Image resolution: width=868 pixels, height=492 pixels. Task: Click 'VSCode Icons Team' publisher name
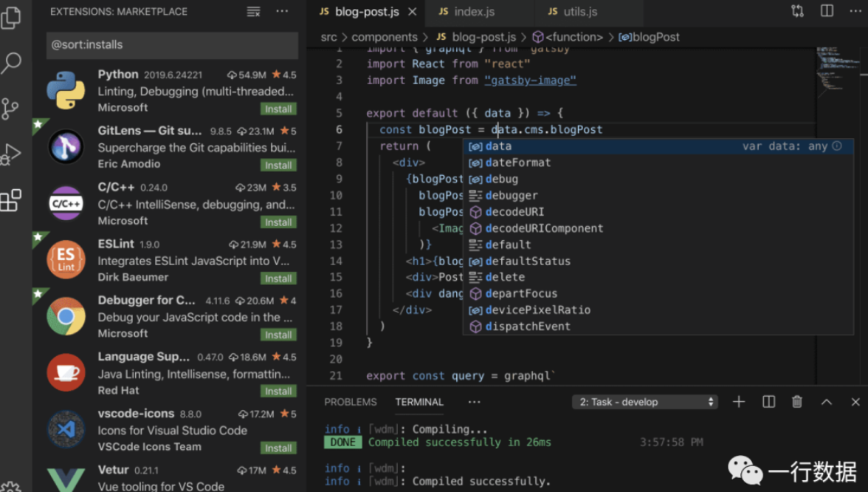pos(149,446)
